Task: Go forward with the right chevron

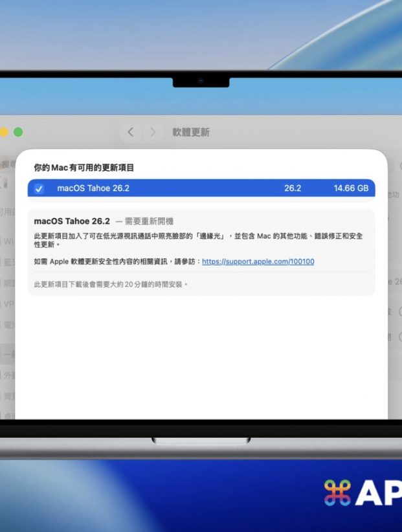Action: [153, 132]
